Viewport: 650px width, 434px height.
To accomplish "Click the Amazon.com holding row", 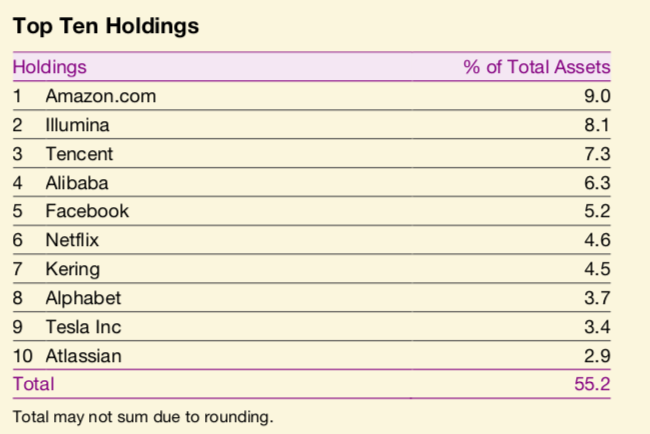I will 101,96.
